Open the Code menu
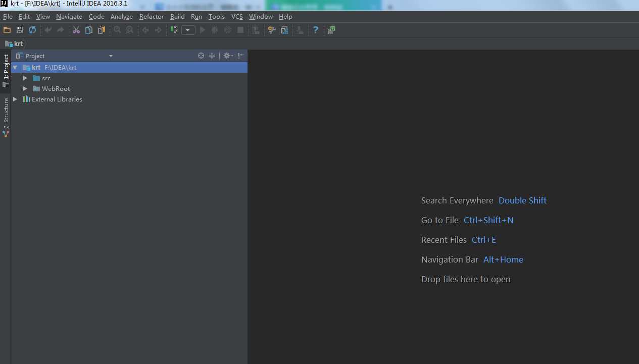639x364 pixels. coord(96,17)
